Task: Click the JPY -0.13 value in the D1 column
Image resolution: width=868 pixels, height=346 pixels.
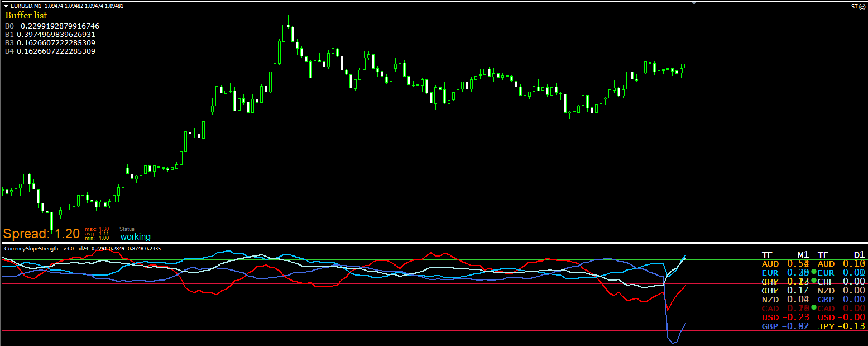Action: (852, 326)
